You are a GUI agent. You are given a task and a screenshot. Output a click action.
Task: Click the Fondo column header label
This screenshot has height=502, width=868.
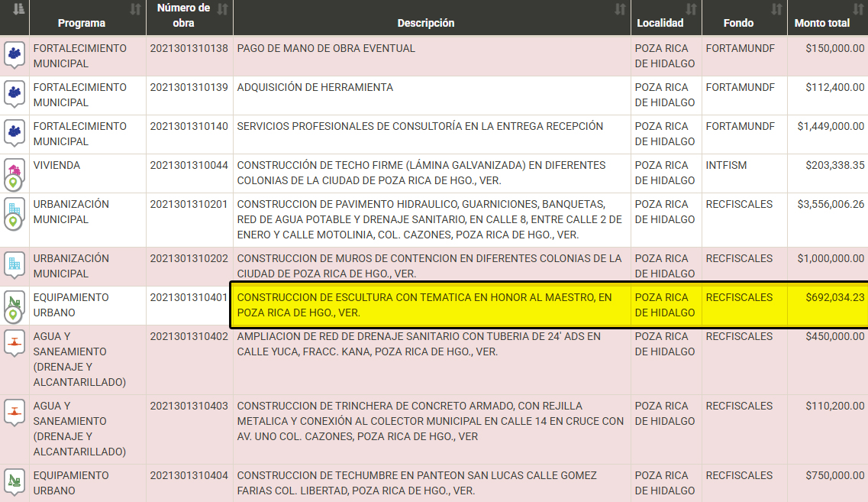click(x=738, y=23)
